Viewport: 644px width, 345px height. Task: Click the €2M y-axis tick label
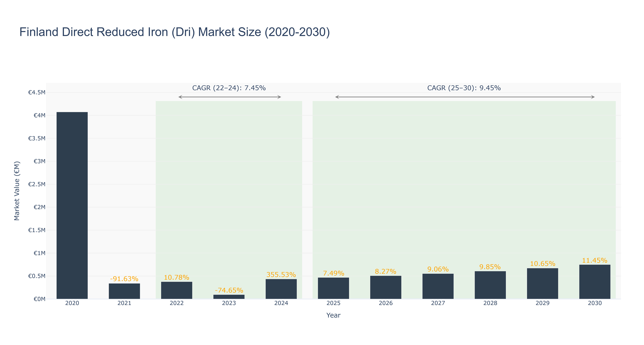tap(39, 207)
